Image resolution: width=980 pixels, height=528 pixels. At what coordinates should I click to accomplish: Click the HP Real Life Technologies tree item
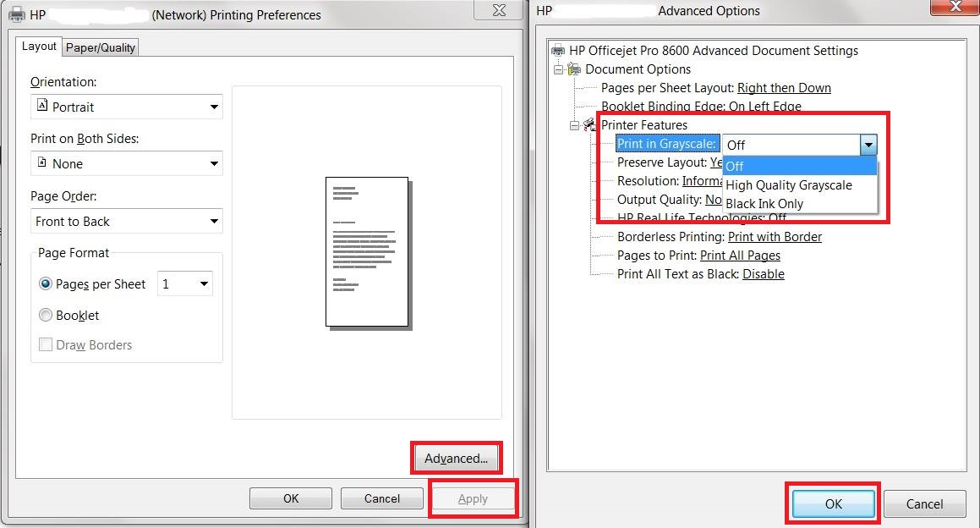click(702, 217)
